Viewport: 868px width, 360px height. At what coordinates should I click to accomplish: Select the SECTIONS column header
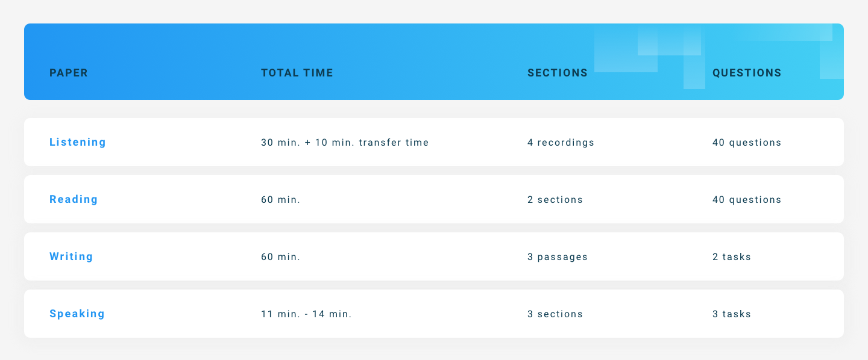[x=558, y=73]
